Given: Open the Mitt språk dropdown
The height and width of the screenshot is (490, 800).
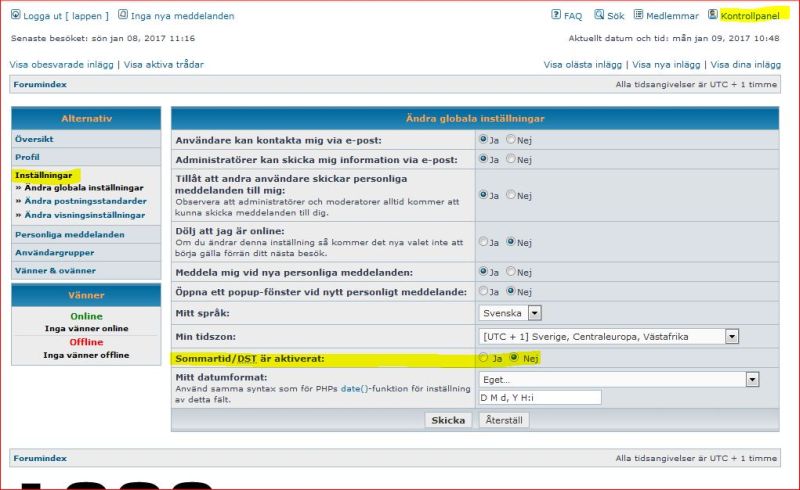Looking at the screenshot, I should (534, 313).
